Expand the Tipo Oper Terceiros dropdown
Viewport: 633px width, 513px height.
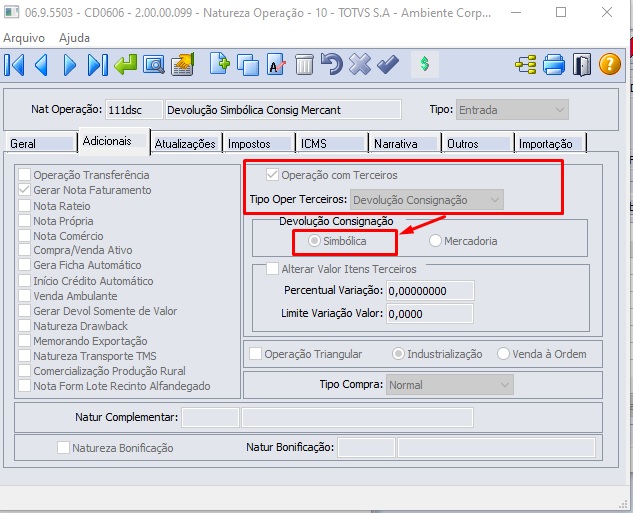coord(427,200)
